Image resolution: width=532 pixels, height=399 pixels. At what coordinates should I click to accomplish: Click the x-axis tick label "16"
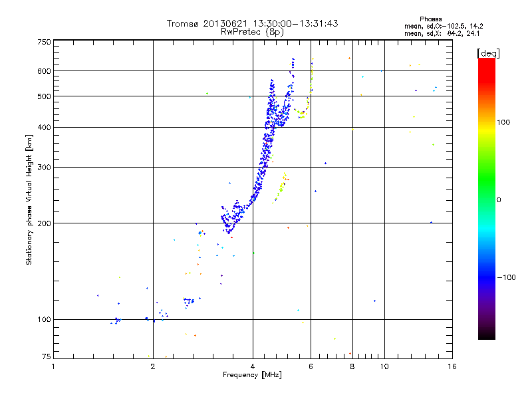(452, 366)
